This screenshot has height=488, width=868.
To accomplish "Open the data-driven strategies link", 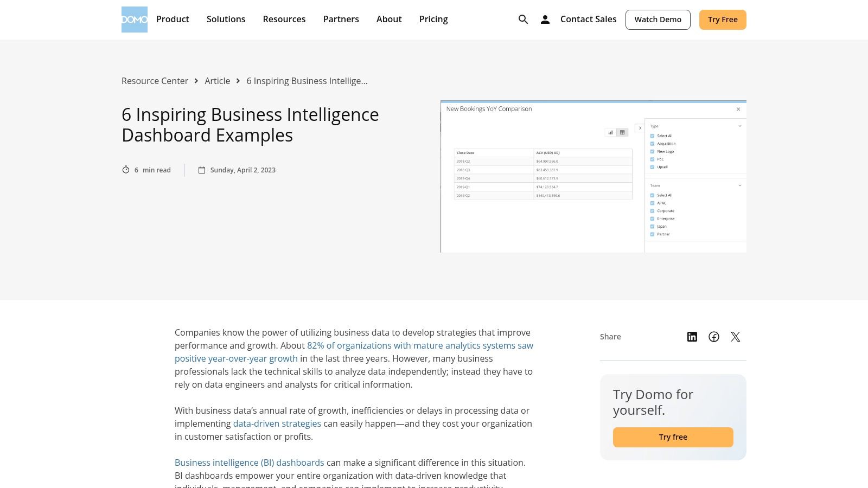I will 277,423.
